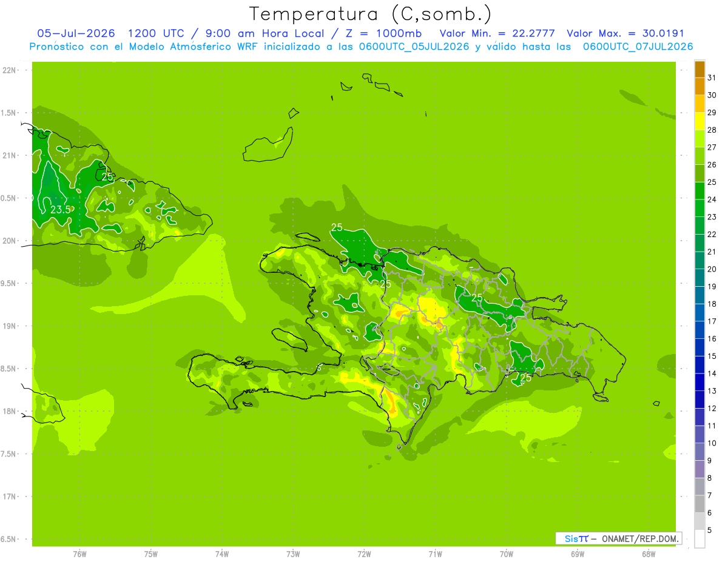The width and height of the screenshot is (728, 562).
Task: Click the "69W" longitude label
Action: tap(578, 554)
